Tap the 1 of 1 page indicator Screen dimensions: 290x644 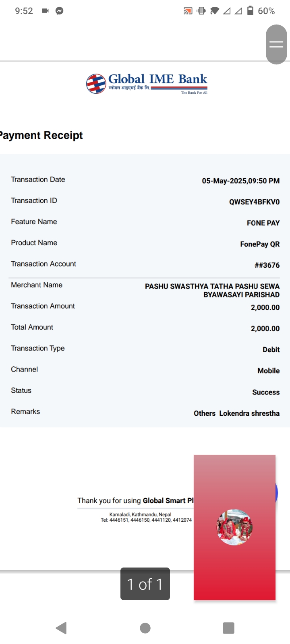pyautogui.click(x=145, y=584)
